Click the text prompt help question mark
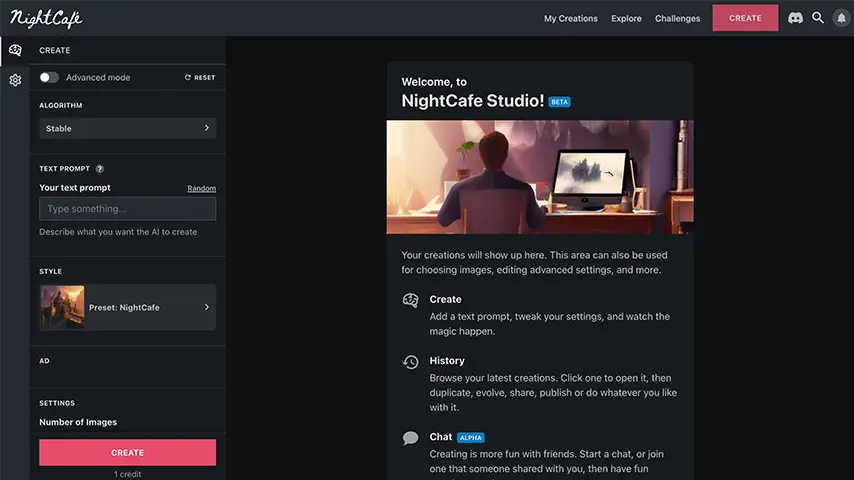854x480 pixels. tap(100, 169)
